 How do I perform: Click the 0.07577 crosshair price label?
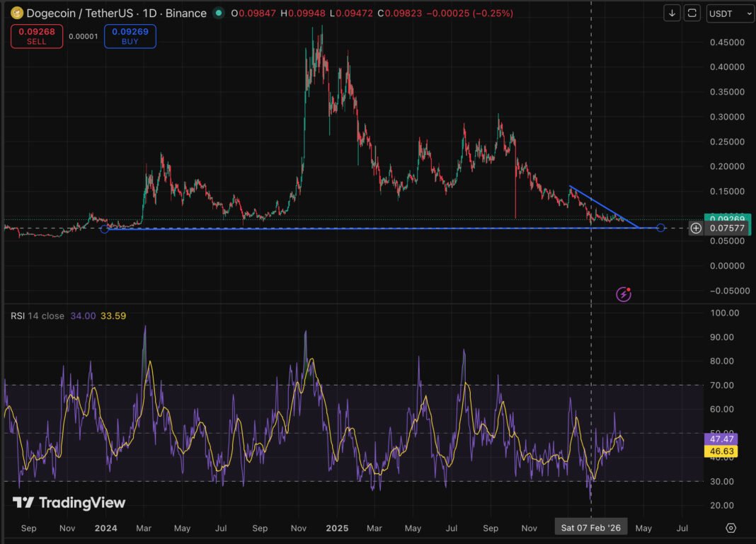[x=726, y=228]
